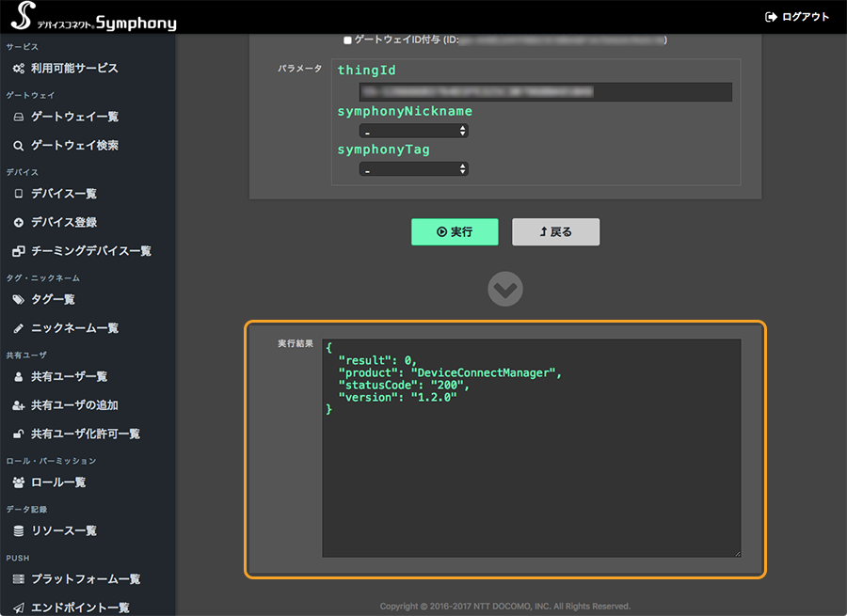This screenshot has width=847, height=616.
Task: Click the circular down-chevron above results
Action: 505,289
